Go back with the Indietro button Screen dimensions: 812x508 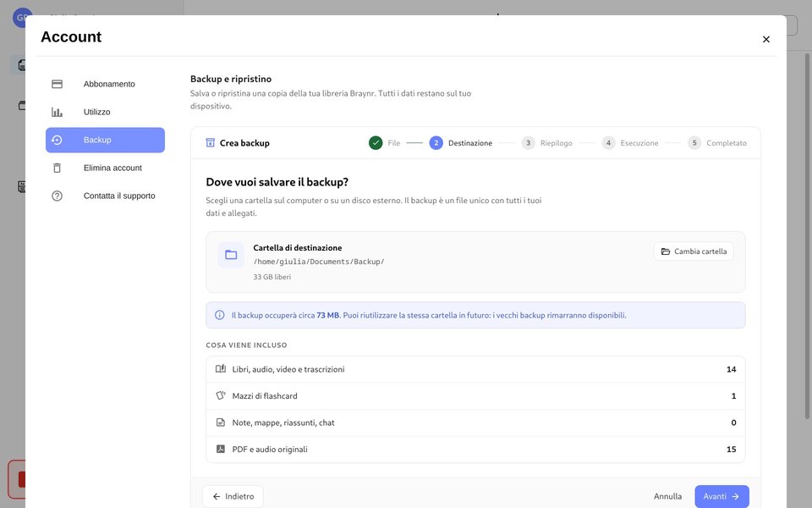point(233,496)
